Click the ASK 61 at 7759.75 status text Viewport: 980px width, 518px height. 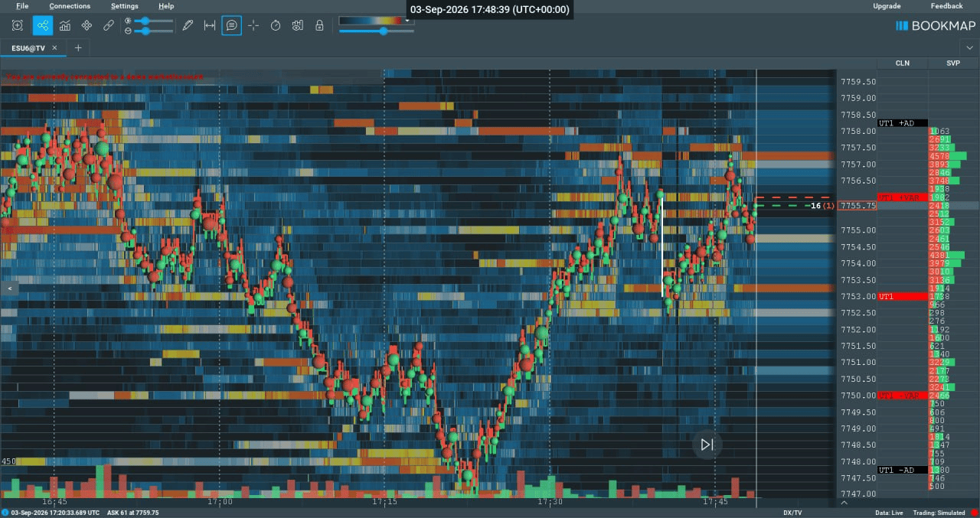[x=133, y=513]
